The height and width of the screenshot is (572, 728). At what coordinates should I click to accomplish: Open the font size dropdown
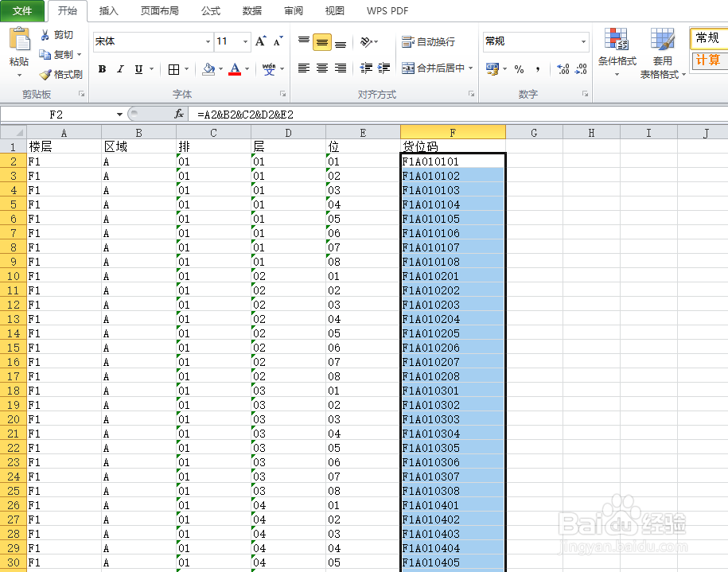click(x=245, y=42)
